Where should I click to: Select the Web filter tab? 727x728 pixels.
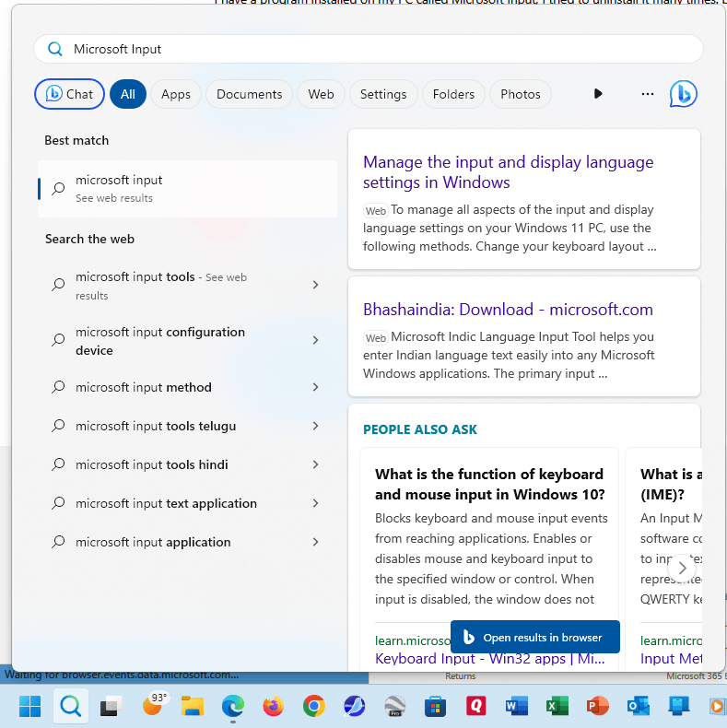pos(321,94)
